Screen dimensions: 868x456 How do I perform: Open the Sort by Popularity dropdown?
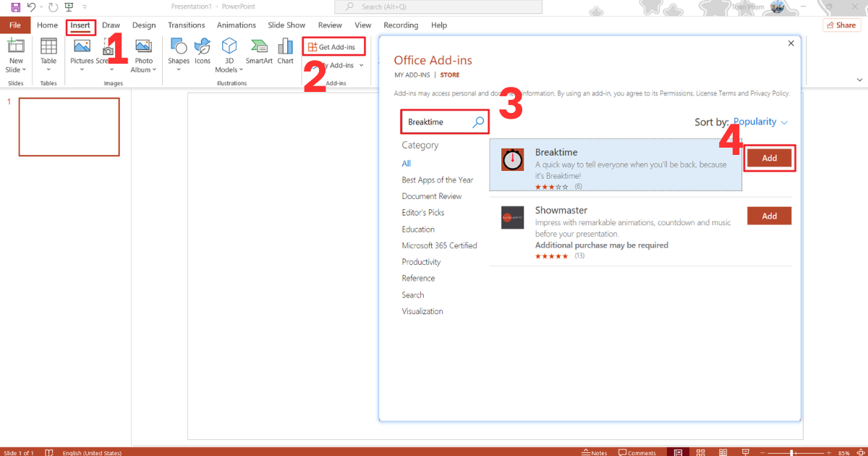pyautogui.click(x=760, y=122)
